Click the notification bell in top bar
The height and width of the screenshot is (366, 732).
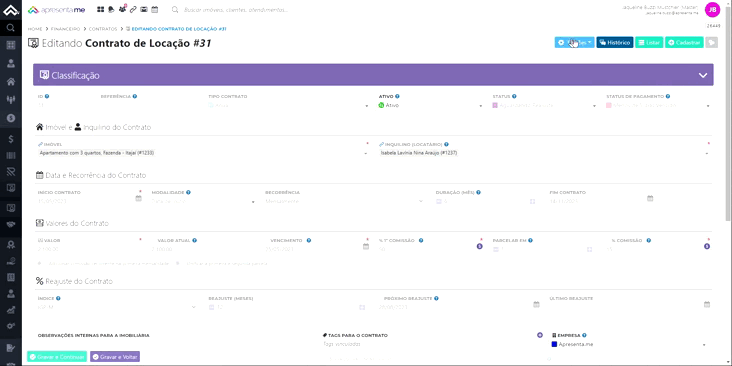(111, 9)
